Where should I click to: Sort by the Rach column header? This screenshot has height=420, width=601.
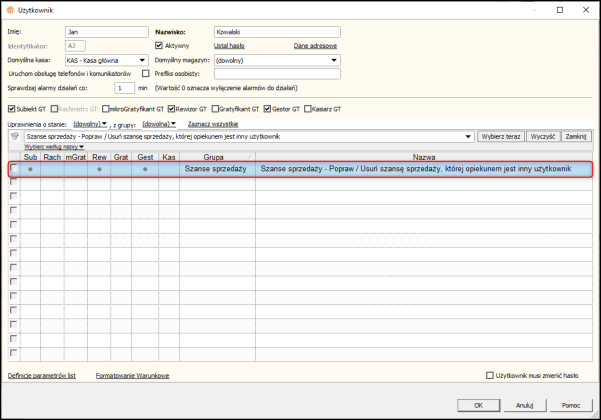tap(52, 157)
